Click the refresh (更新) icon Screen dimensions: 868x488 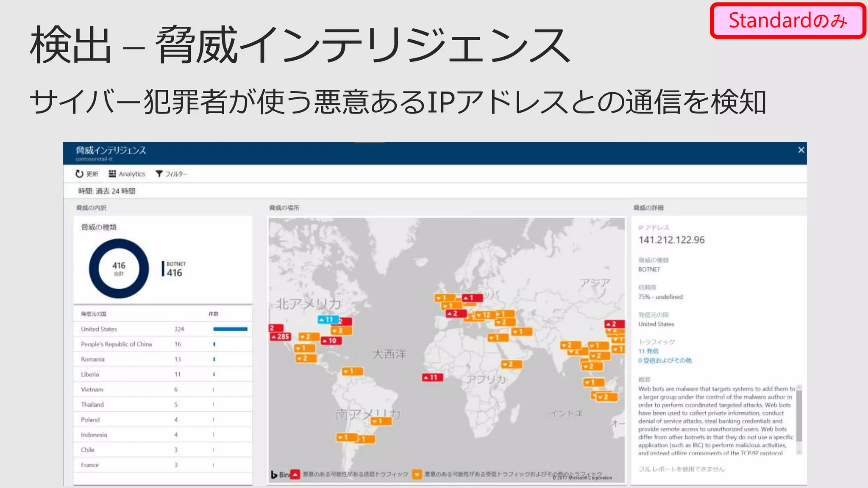79,174
